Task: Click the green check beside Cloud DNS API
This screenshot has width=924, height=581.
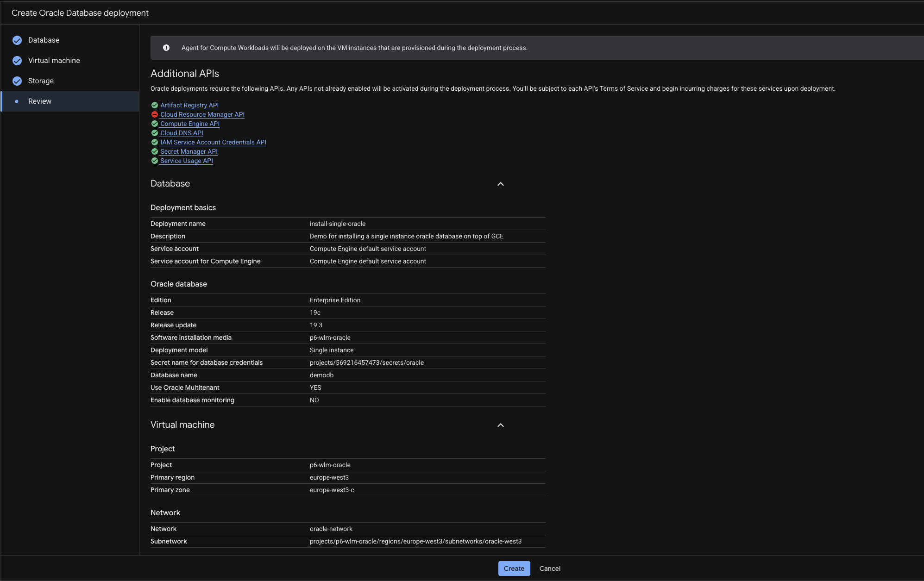Action: click(x=155, y=133)
